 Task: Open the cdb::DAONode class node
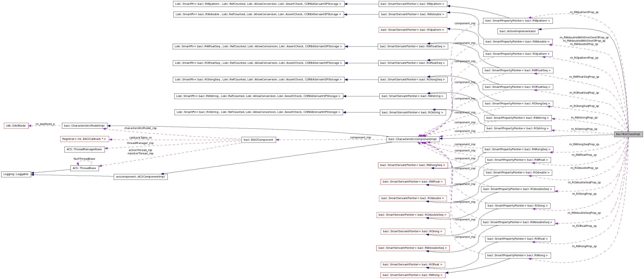tap(16, 126)
